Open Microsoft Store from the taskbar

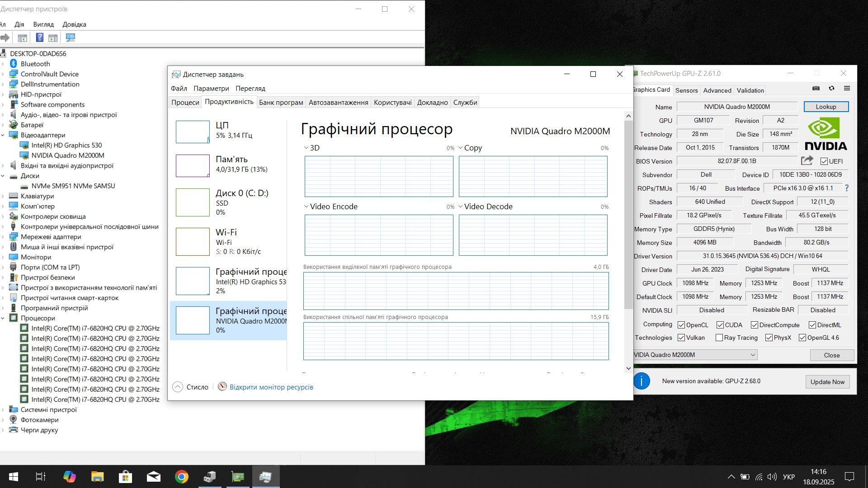[x=125, y=477]
